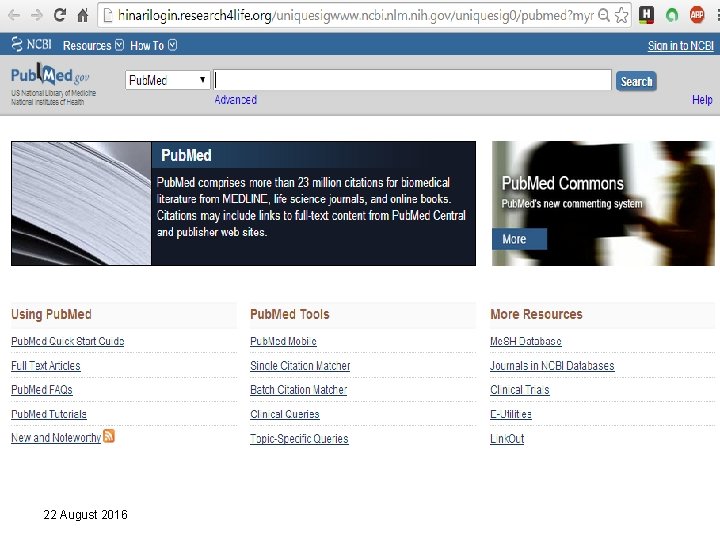Expand the How To menu
Image resolution: width=720 pixels, height=540 pixels.
pos(153,45)
